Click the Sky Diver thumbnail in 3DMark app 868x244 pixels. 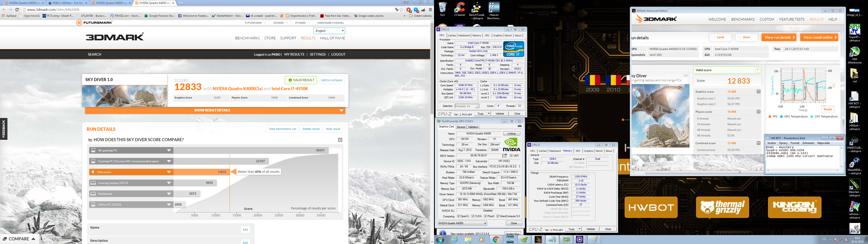660,116
